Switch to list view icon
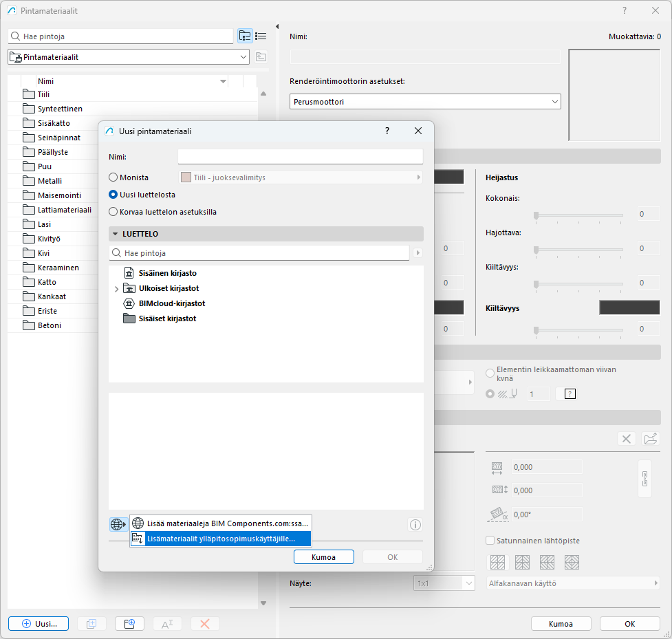 click(261, 36)
